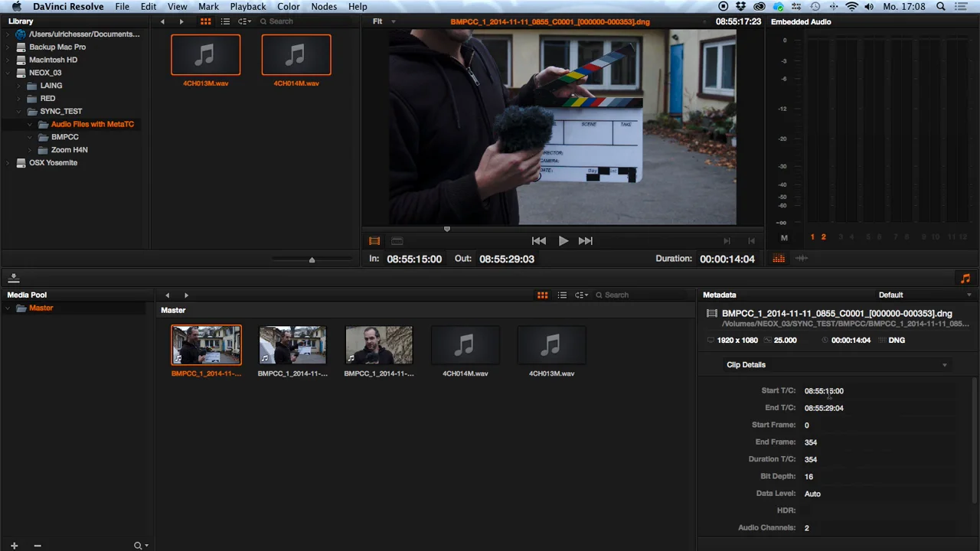Go back in Library browser history
Image resolution: width=980 pixels, height=551 pixels.
coord(162,21)
